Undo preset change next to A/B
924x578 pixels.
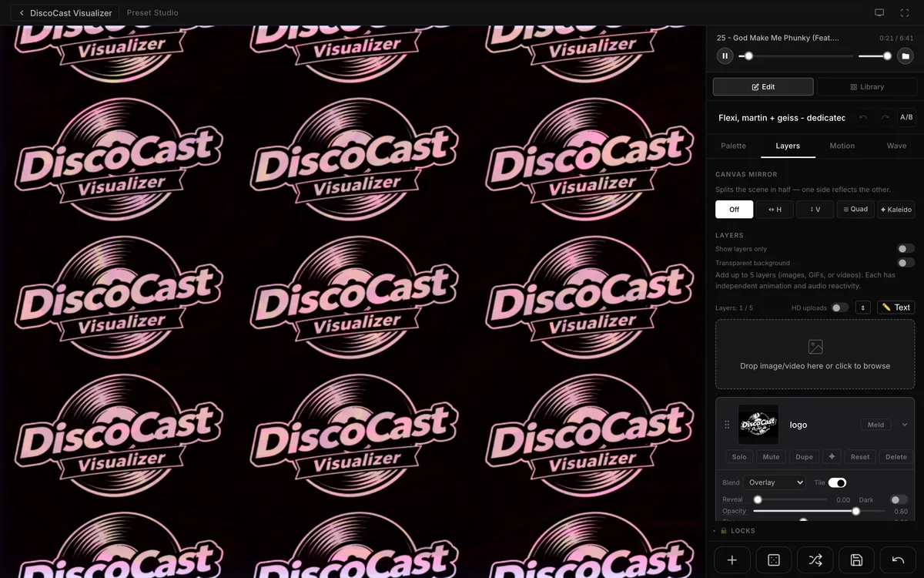(863, 117)
